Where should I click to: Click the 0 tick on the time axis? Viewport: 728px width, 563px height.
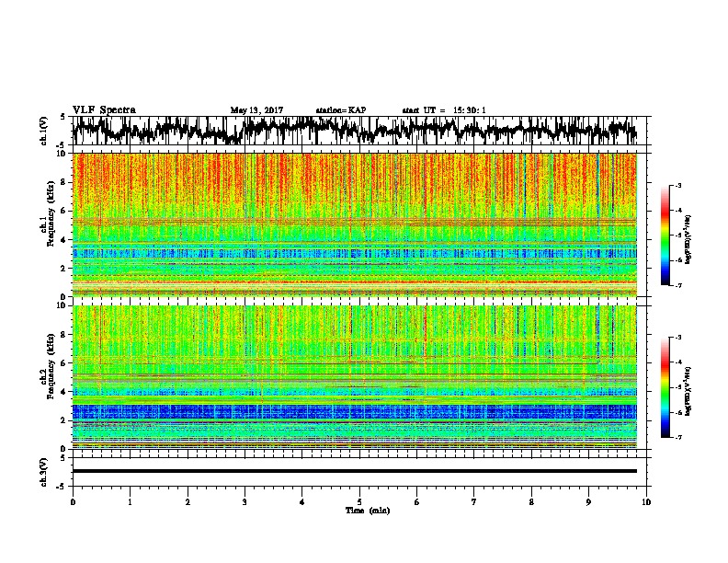point(73,502)
